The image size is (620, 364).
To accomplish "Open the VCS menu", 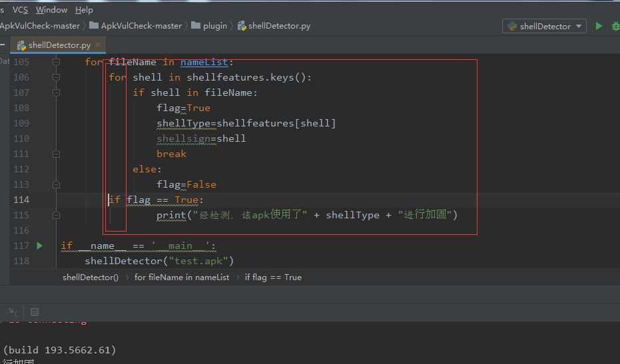I will coord(20,9).
